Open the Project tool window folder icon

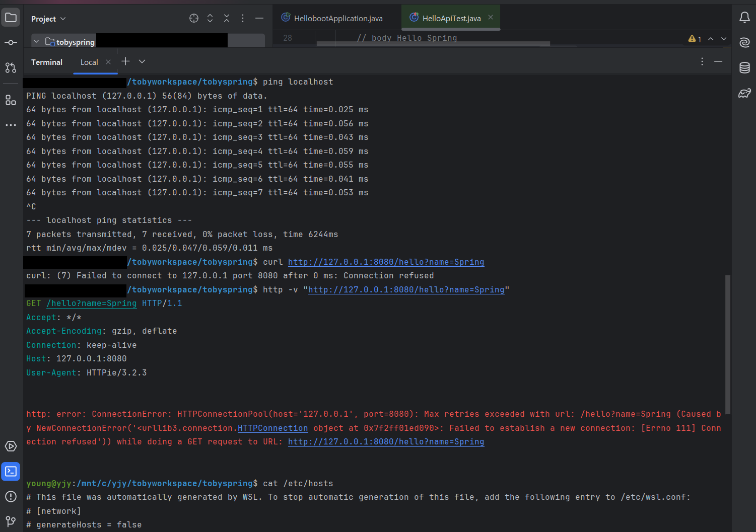coord(11,18)
